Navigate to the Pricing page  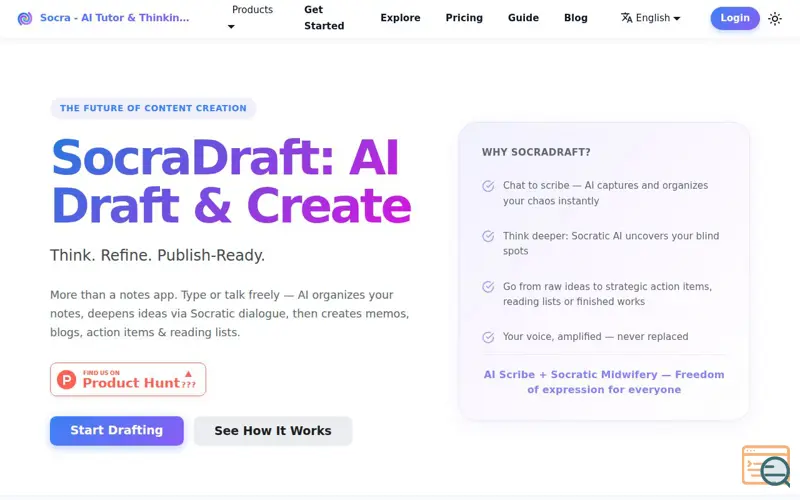pyautogui.click(x=464, y=18)
